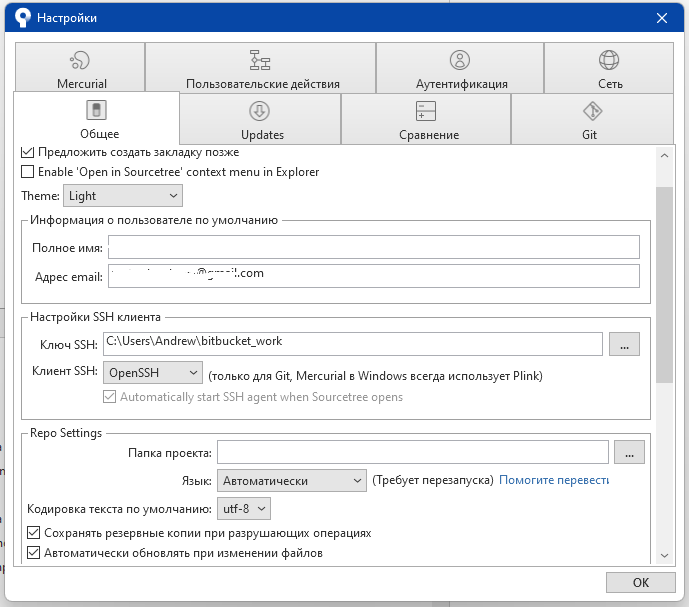Click the Git diamond icon

[592, 111]
